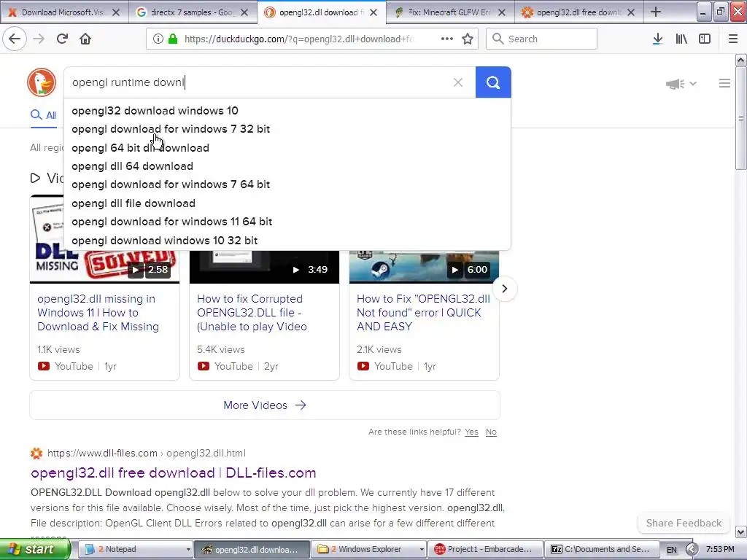The width and height of the screenshot is (747, 560).
Task: Close the Fix: Minecraft GLFW tab
Action: [x=502, y=12]
